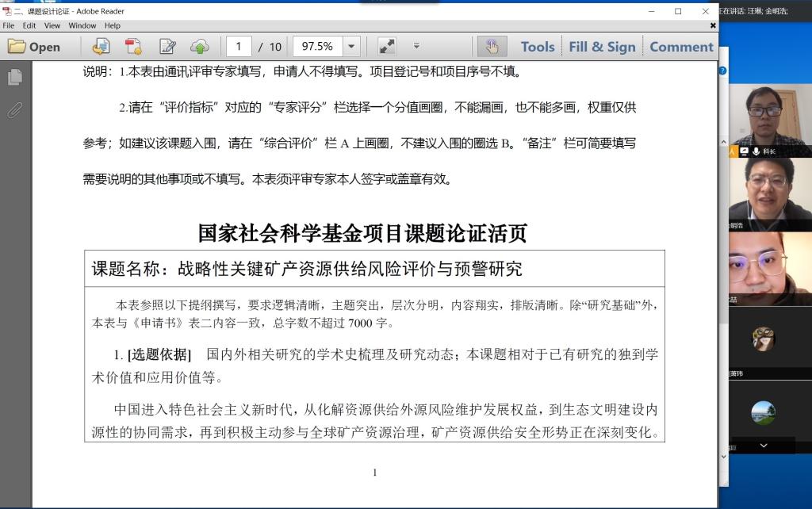
Task: Click the fit-to-window expand arrows icon
Action: 386,47
